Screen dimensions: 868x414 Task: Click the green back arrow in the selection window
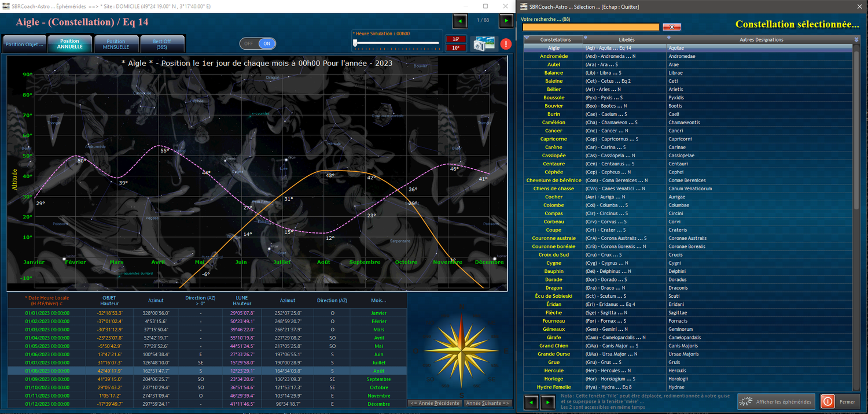pos(531,402)
